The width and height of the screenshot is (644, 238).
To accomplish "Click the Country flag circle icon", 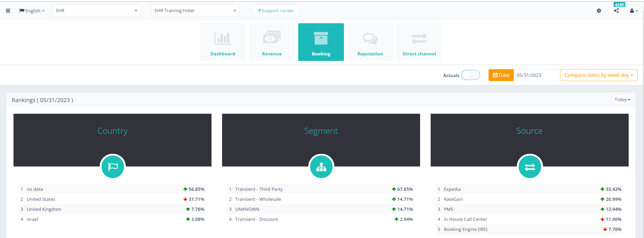I will [x=113, y=166].
